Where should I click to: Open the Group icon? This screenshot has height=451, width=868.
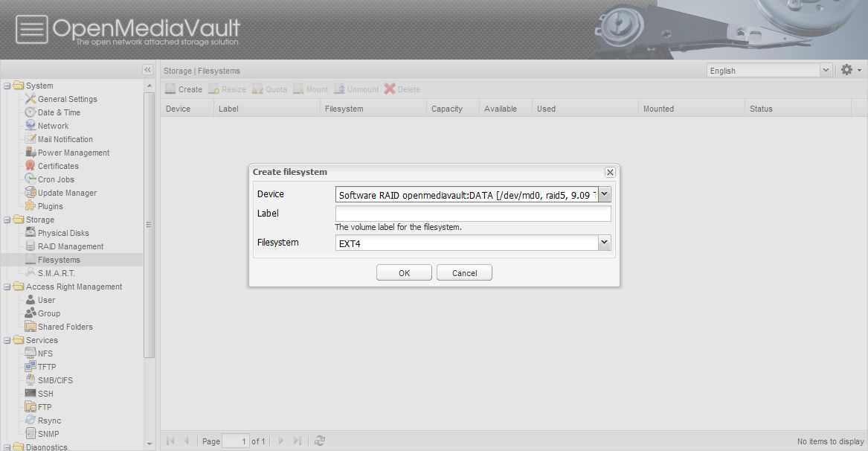tap(30, 313)
